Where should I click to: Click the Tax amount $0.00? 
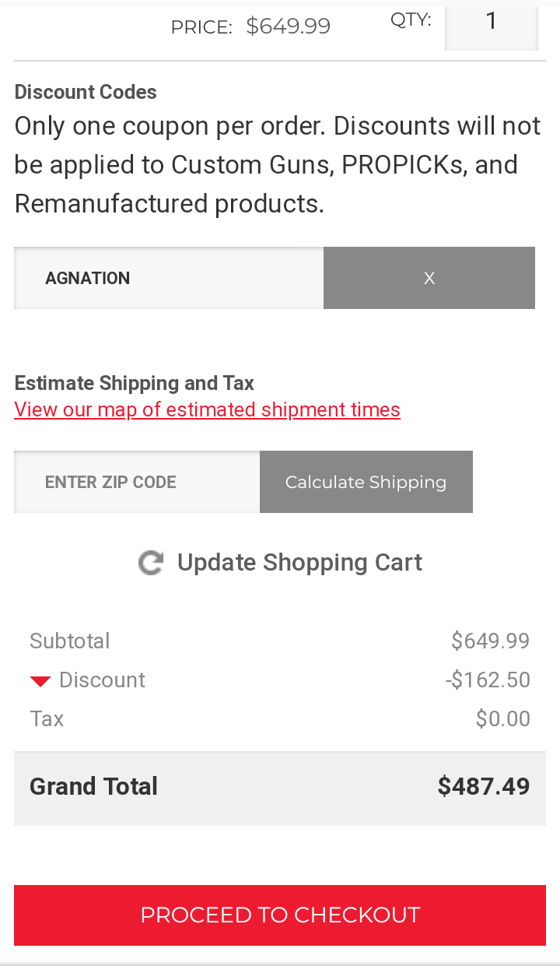(x=503, y=718)
